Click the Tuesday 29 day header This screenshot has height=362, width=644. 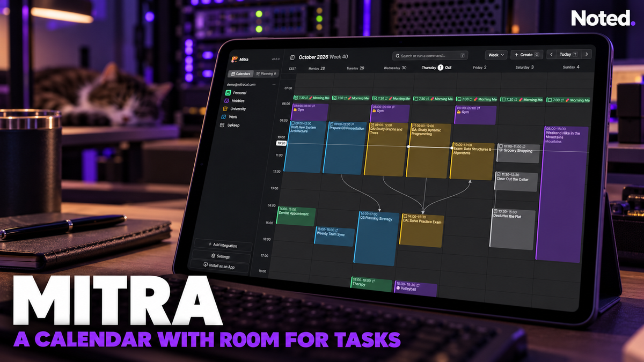[x=355, y=68]
